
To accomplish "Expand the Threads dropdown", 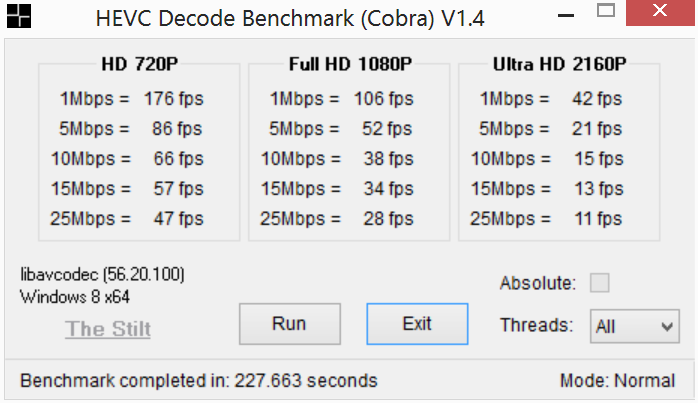I will click(x=635, y=325).
